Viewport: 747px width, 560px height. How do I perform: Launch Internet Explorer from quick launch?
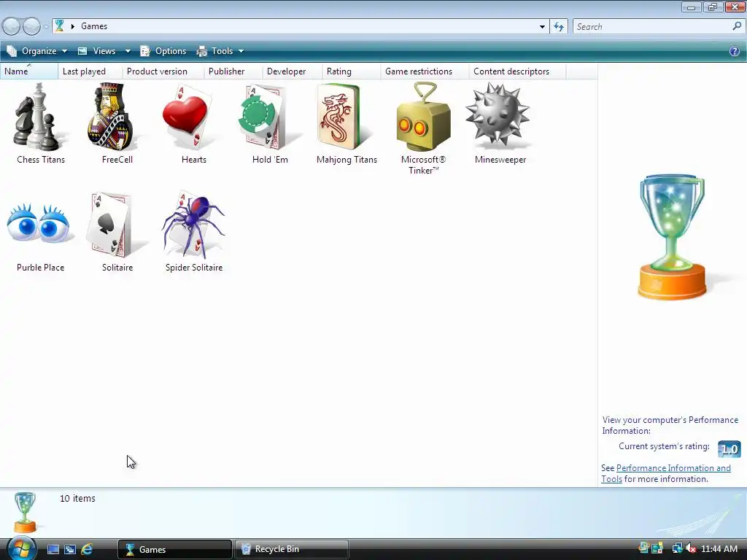[x=87, y=549]
